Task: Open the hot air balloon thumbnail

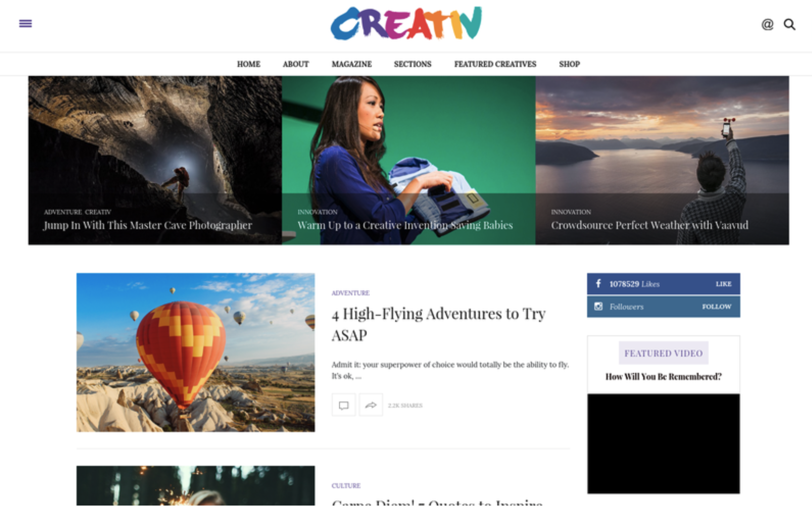Action: click(x=195, y=353)
